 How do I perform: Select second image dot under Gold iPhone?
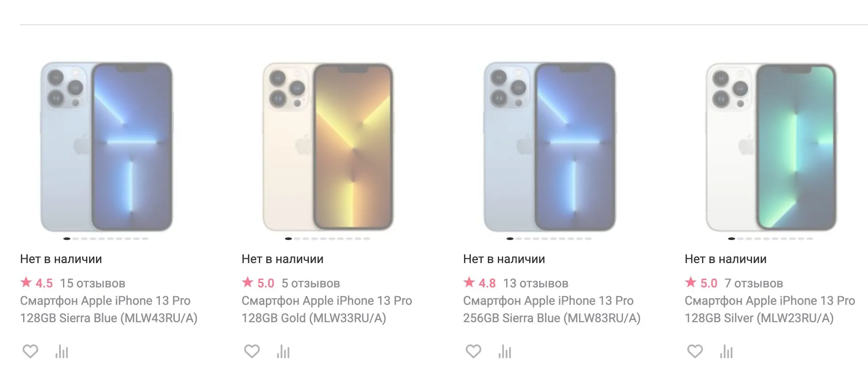(297, 239)
